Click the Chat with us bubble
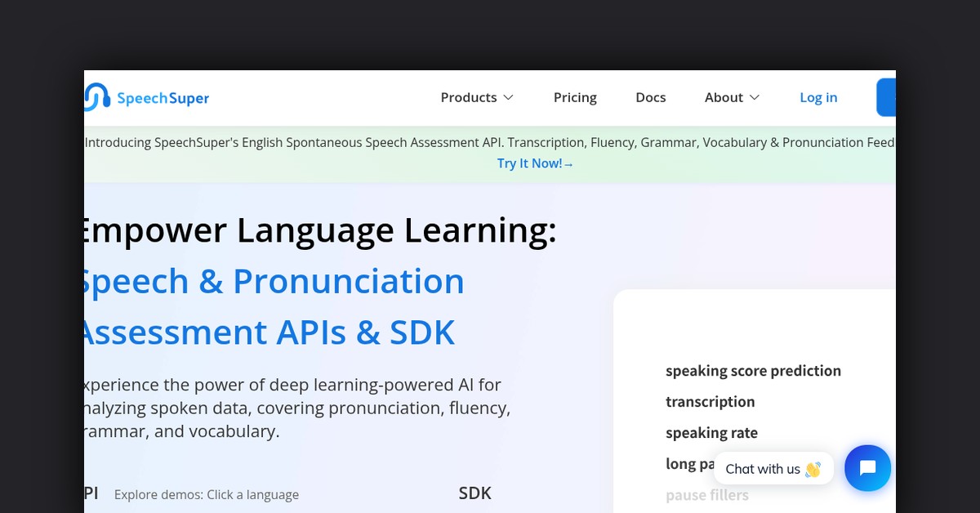The image size is (980, 513). (773, 469)
